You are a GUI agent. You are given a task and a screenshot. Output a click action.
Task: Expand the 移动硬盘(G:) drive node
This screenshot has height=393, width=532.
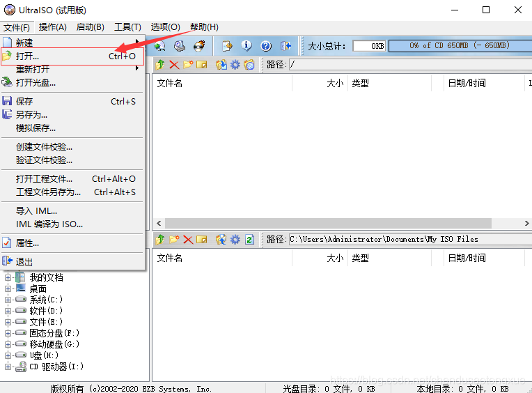(8, 344)
